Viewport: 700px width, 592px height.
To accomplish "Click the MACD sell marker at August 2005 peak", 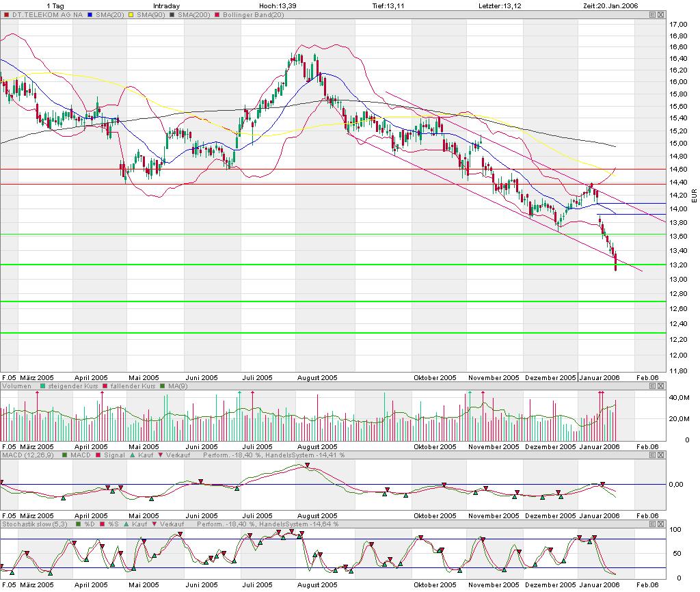I will coord(308,466).
